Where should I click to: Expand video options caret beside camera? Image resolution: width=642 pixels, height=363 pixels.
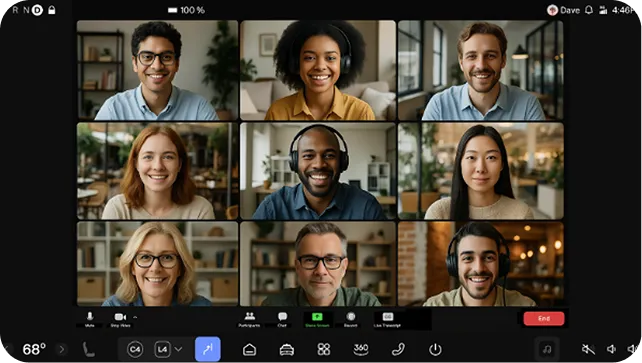[135, 317]
